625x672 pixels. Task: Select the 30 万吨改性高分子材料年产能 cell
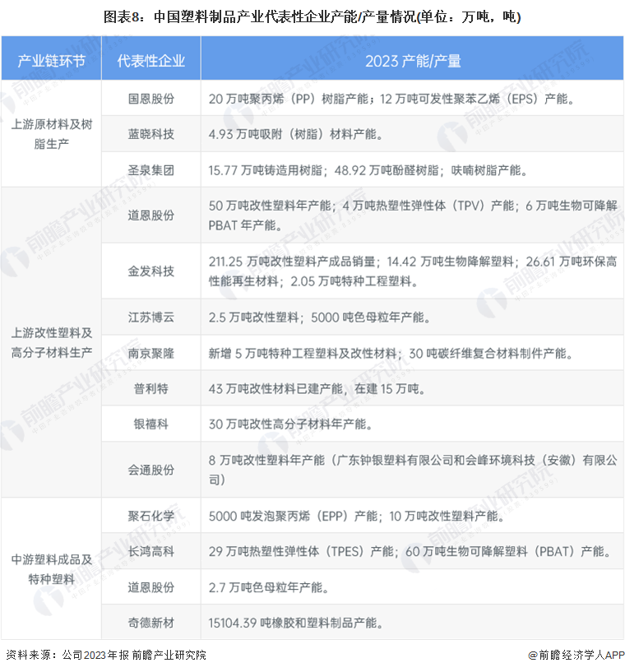pos(412,424)
